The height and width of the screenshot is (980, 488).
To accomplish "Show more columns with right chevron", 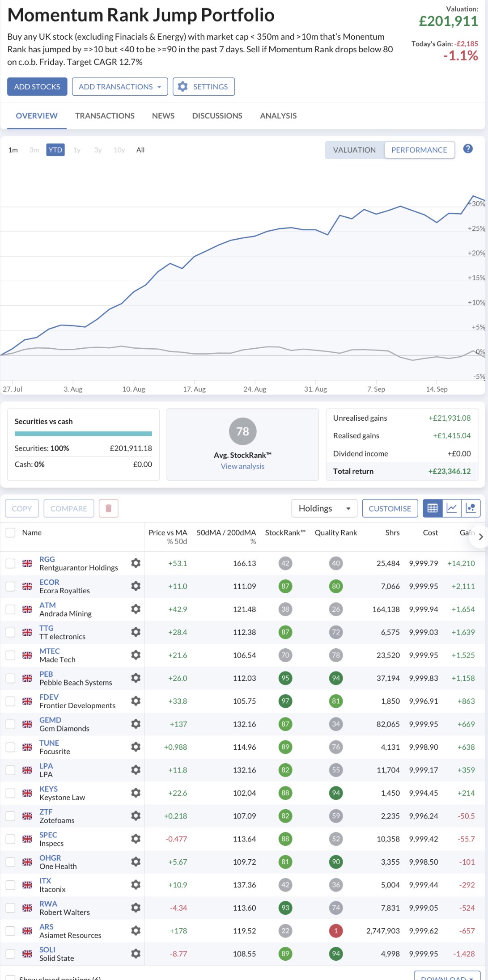I will tap(480, 536).
